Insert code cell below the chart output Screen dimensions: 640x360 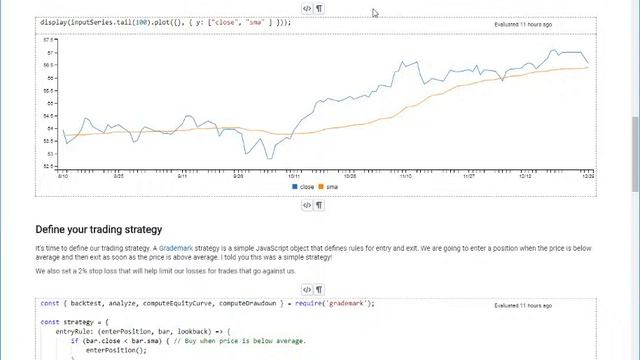307,205
